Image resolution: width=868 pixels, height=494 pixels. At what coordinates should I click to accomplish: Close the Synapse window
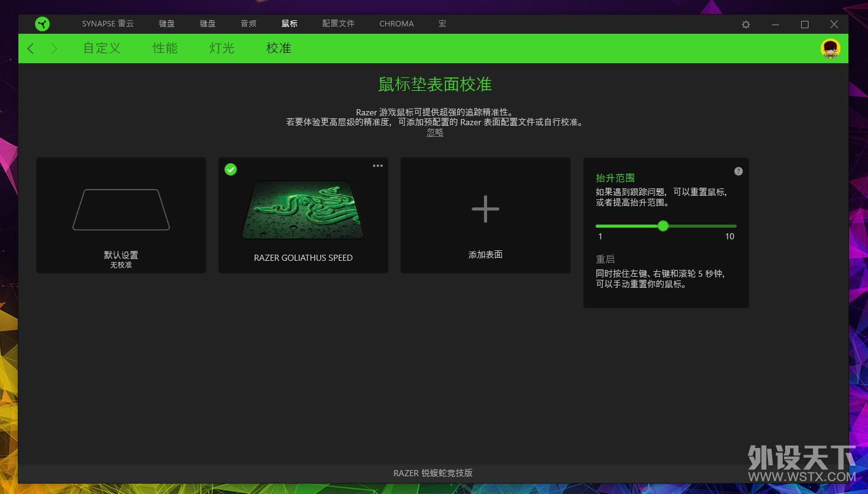(x=834, y=25)
